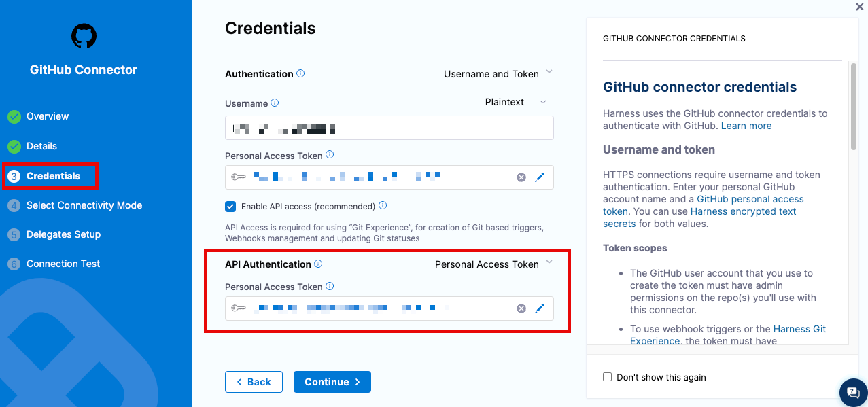This screenshot has height=407, width=868.
Task: Open the Username and Token dropdown
Action: tap(498, 74)
